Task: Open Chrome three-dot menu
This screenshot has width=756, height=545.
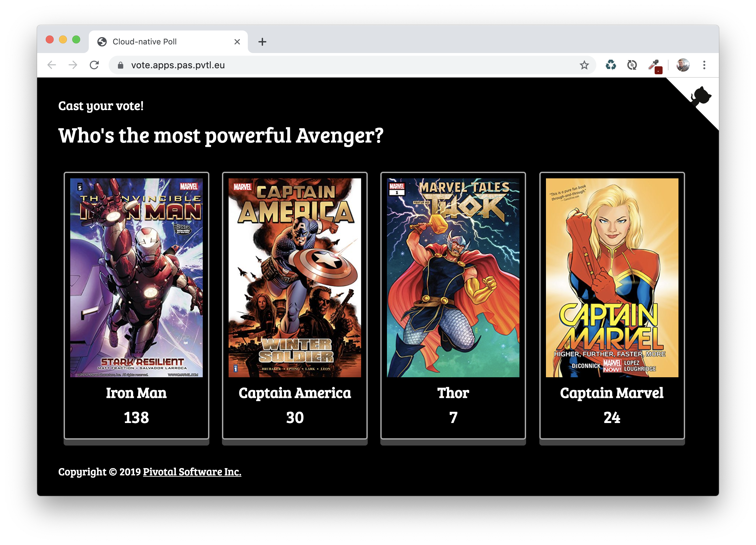Action: click(704, 65)
